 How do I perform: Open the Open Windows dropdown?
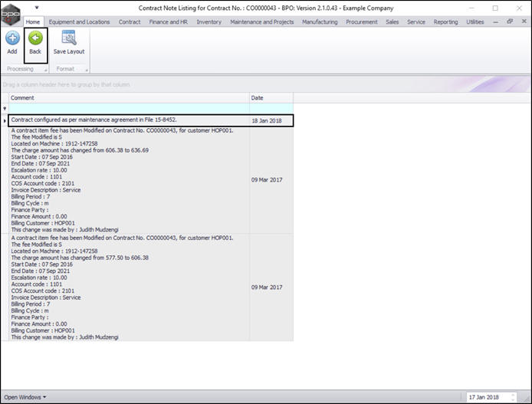(x=25, y=397)
